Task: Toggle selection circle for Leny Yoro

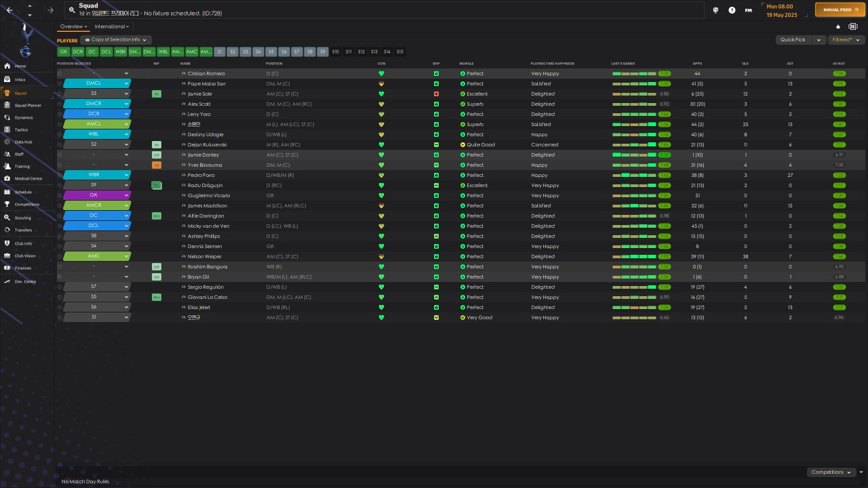Action: coord(60,114)
